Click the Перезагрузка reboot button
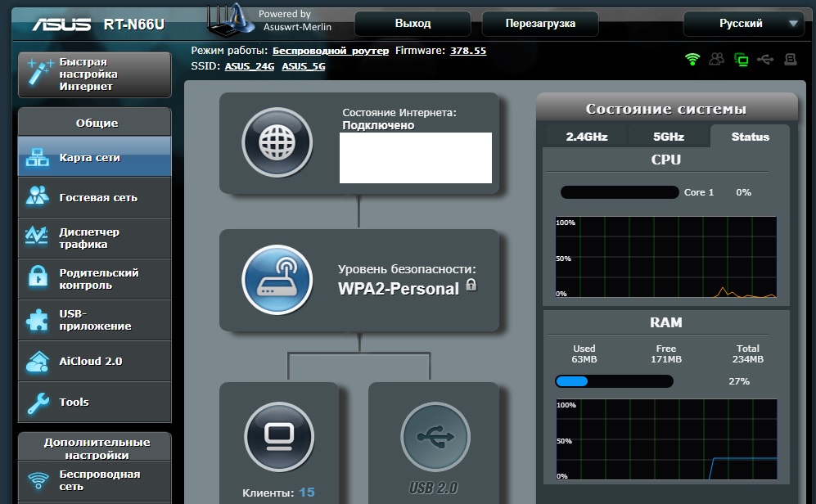The width and height of the screenshot is (816, 504). (x=540, y=24)
